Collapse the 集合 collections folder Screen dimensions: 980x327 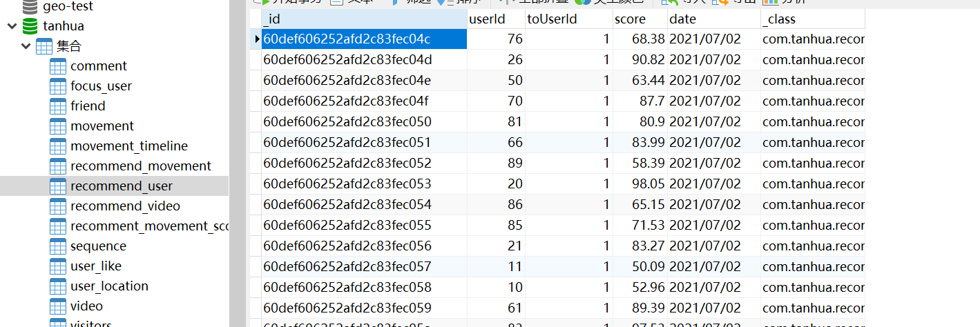tap(26, 46)
